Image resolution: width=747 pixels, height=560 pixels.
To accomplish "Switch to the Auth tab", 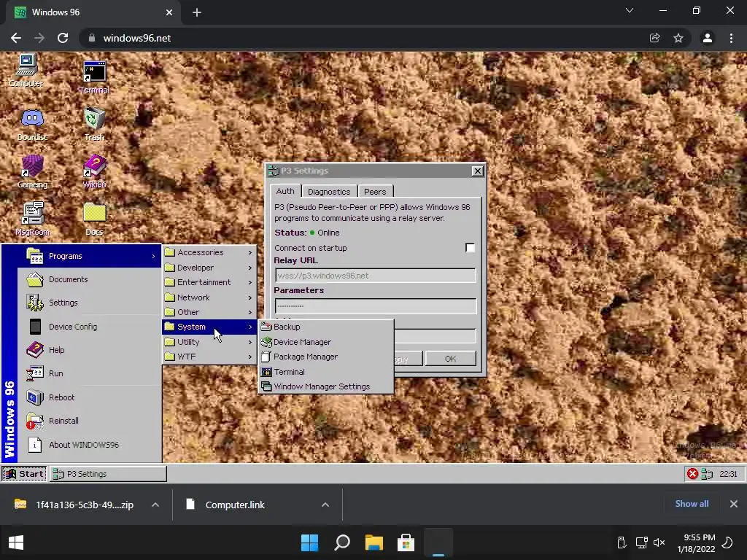I will click(285, 191).
